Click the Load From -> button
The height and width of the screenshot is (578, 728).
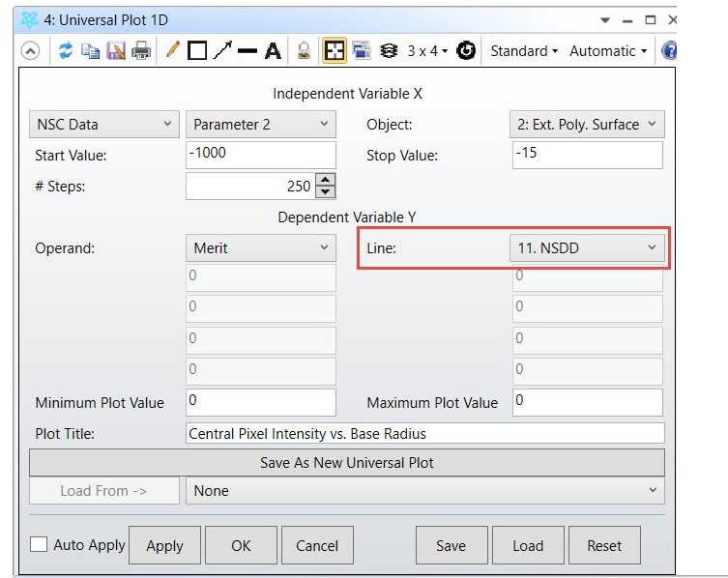click(x=104, y=491)
